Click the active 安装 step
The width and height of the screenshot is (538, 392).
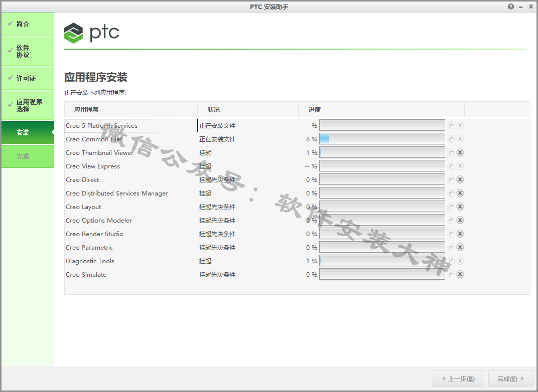coord(28,132)
